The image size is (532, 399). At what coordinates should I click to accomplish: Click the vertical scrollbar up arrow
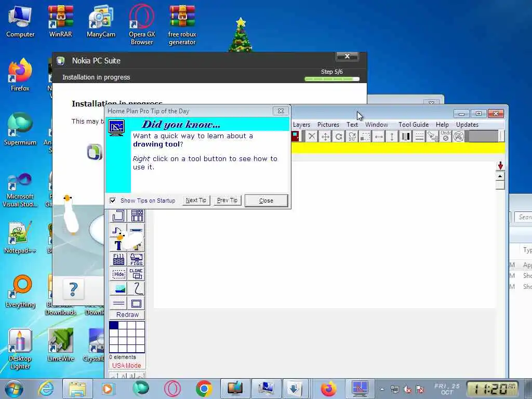tap(500, 177)
